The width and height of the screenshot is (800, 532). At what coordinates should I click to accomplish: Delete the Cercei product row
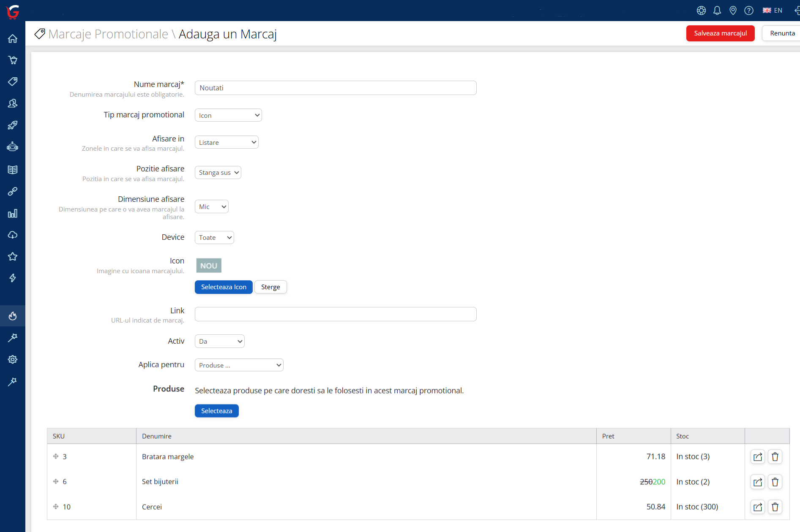tap(775, 507)
